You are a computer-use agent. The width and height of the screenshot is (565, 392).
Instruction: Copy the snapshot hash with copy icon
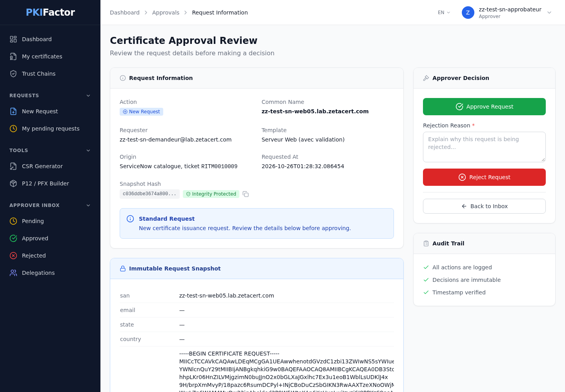[246, 194]
